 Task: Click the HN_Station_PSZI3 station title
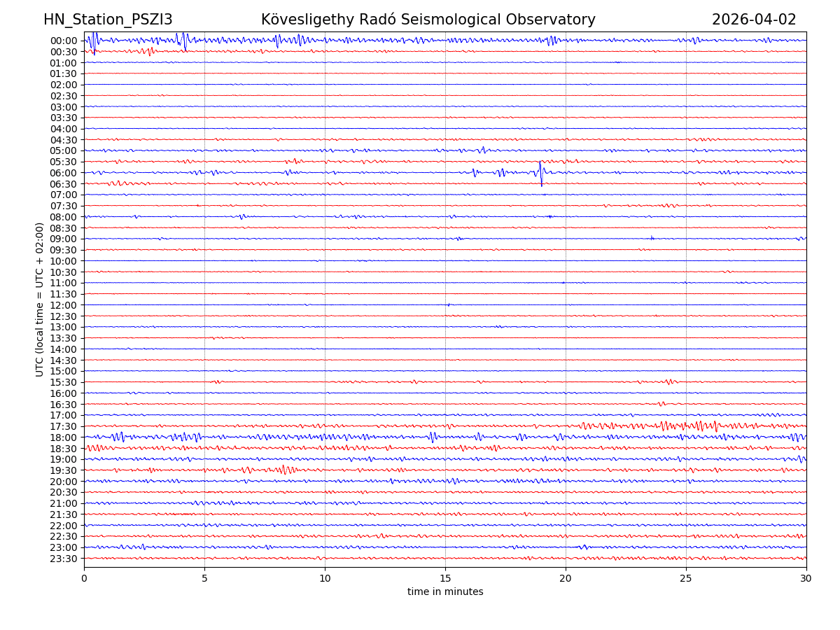[108, 20]
